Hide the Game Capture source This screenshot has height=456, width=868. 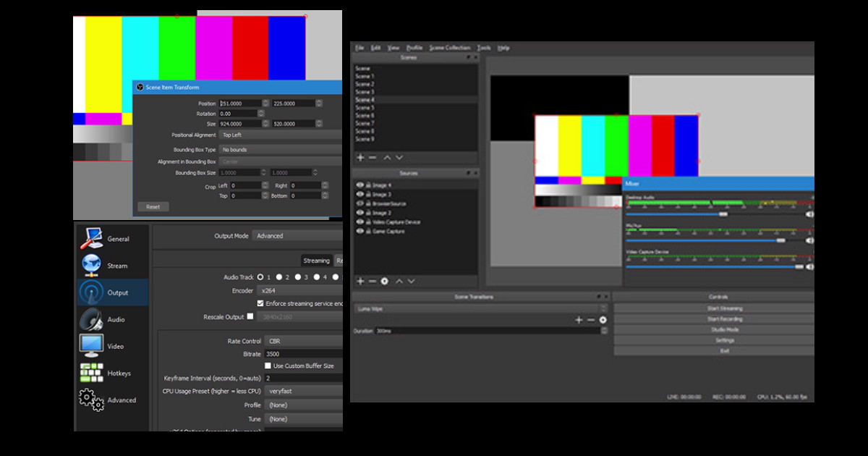tap(359, 232)
